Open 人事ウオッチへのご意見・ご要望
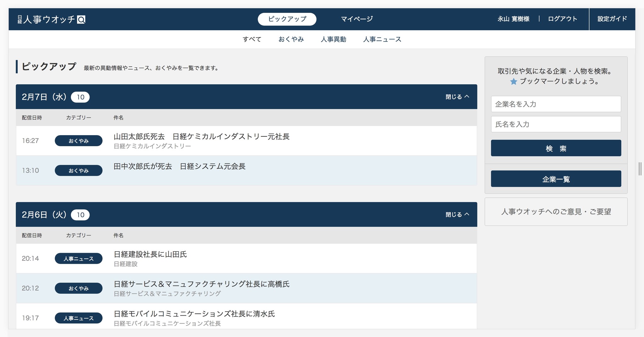This screenshot has height=337, width=644. pyautogui.click(x=556, y=212)
